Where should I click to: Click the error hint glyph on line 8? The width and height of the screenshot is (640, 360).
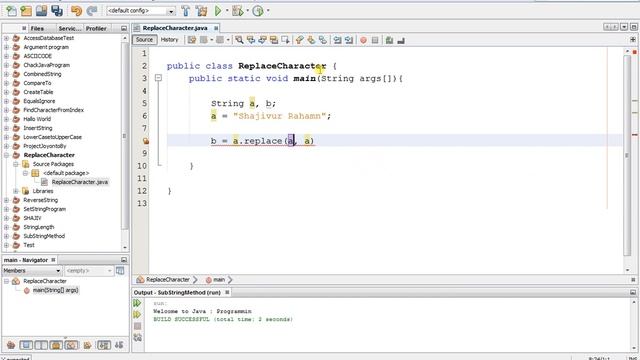tap(146, 141)
